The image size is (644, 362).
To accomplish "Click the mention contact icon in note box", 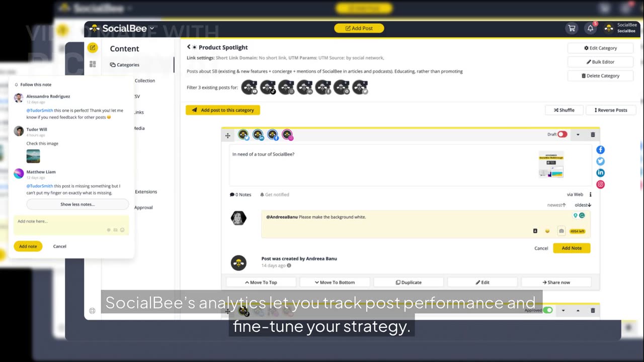I will point(535,231).
